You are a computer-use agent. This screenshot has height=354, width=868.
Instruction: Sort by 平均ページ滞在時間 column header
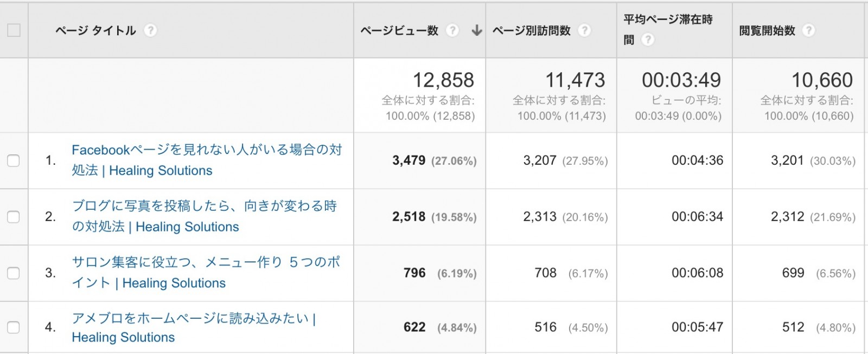click(668, 29)
